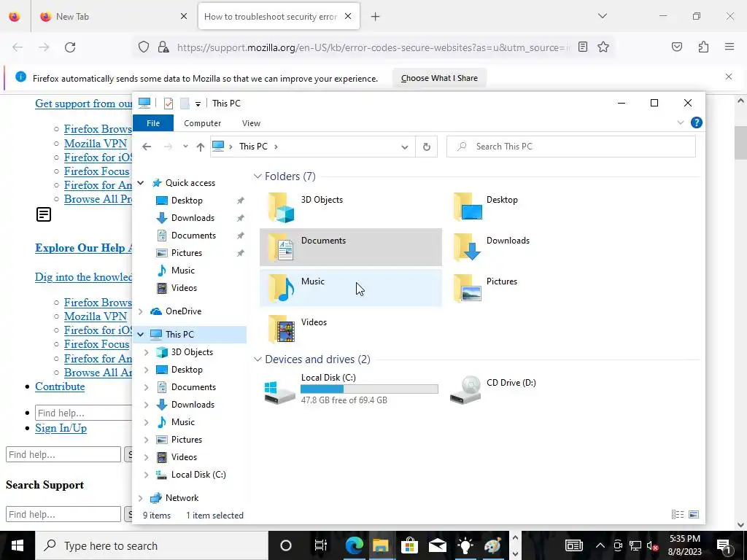Switch to large icons view layout
Viewport: 747px width, 560px height.
[694, 514]
